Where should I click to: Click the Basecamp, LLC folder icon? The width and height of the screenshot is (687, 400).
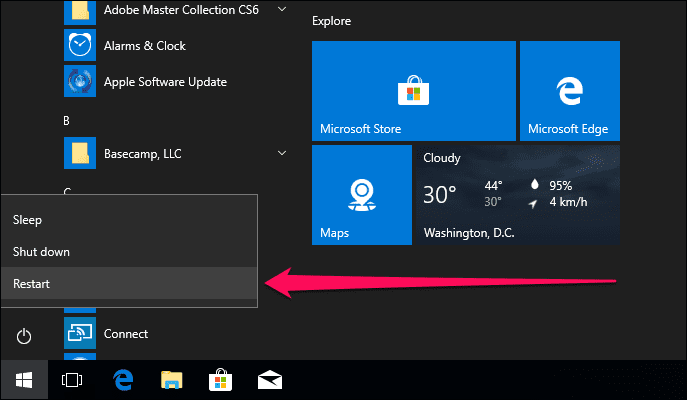(80, 153)
